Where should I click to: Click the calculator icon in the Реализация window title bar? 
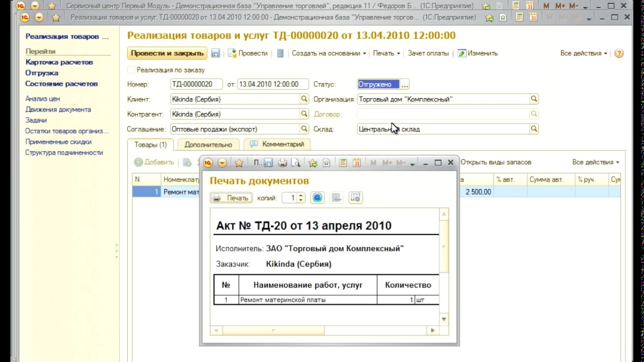520,18
